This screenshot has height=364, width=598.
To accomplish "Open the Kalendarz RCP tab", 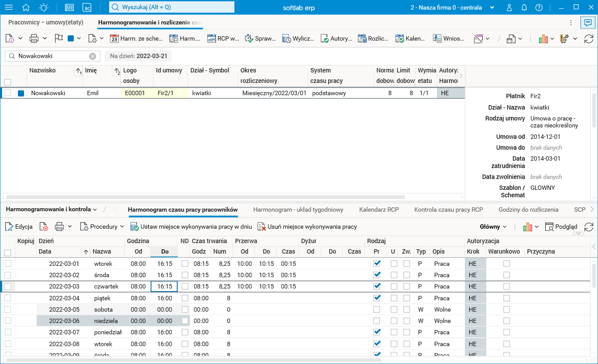I will (379, 209).
